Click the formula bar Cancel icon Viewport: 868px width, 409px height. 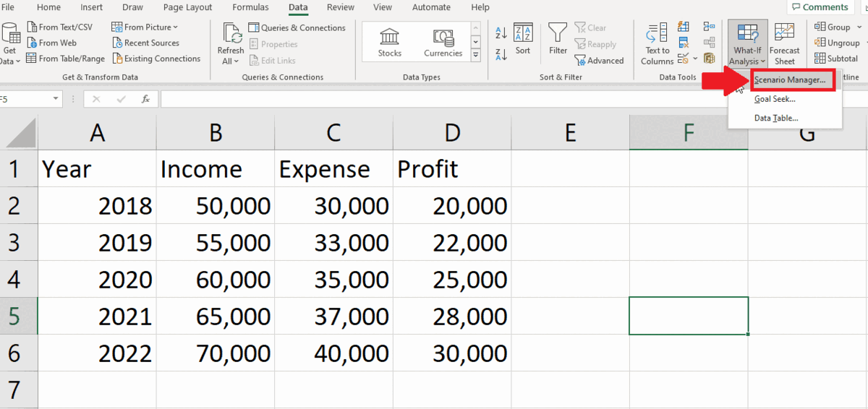click(97, 99)
